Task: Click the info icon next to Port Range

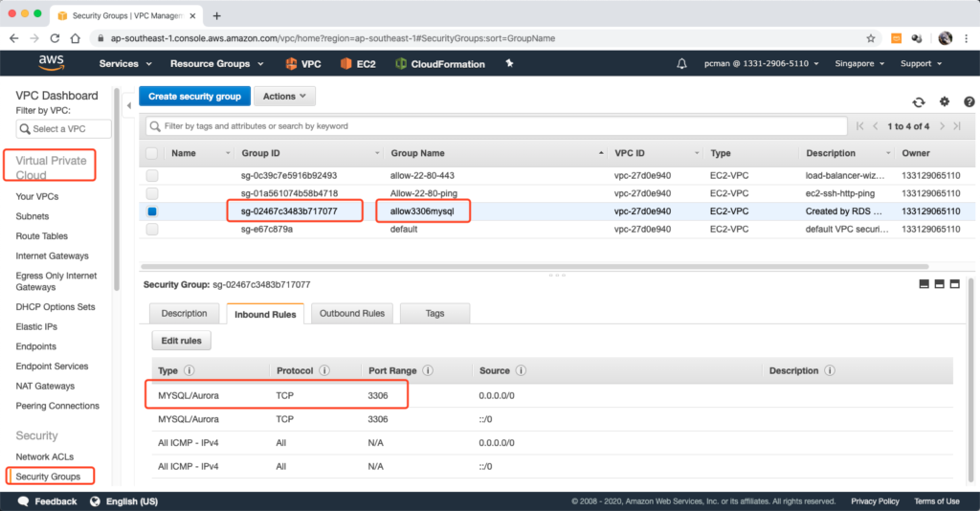Action: (428, 371)
